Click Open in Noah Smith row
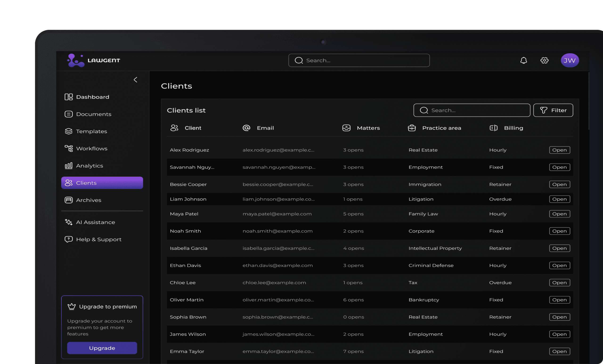The image size is (603, 364). 559,231
